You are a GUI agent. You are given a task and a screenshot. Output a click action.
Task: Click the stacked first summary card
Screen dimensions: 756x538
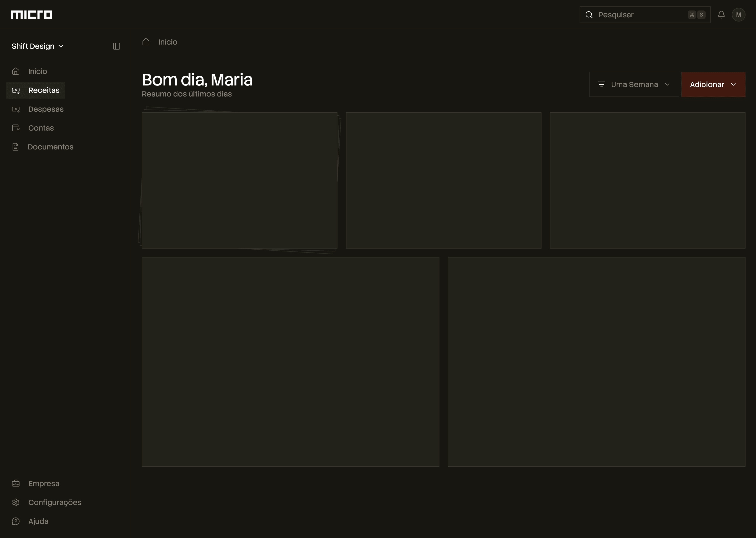(x=239, y=180)
